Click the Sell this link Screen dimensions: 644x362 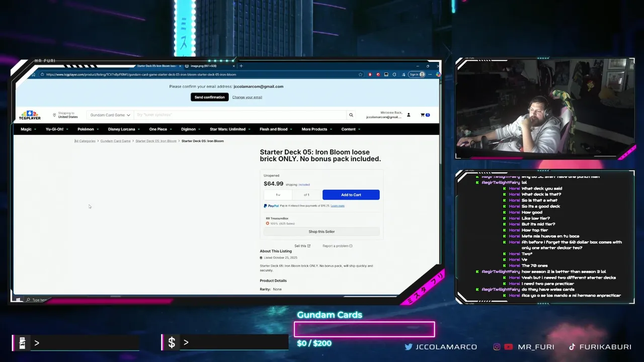pyautogui.click(x=302, y=246)
